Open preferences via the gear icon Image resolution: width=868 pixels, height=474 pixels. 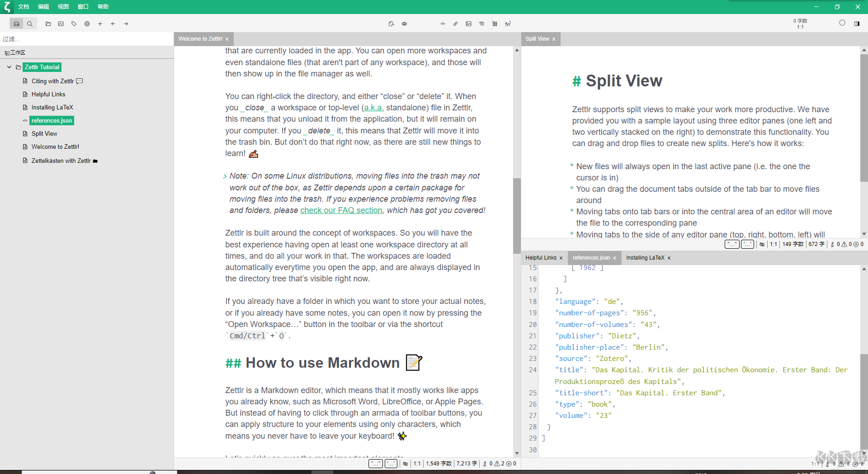point(87,24)
